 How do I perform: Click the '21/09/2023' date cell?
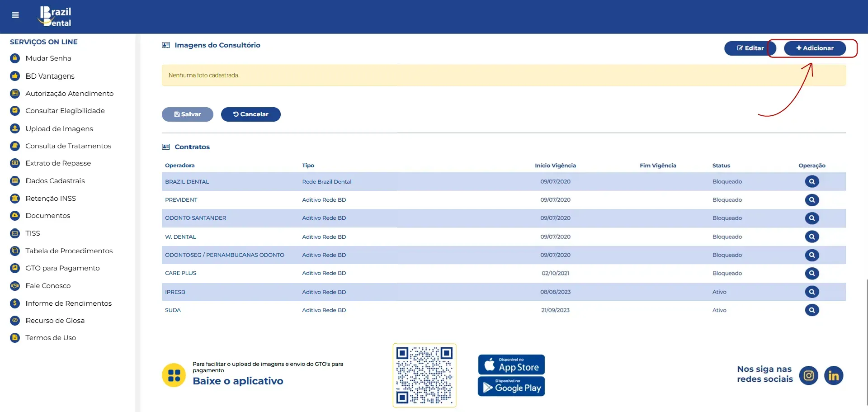[x=555, y=310]
